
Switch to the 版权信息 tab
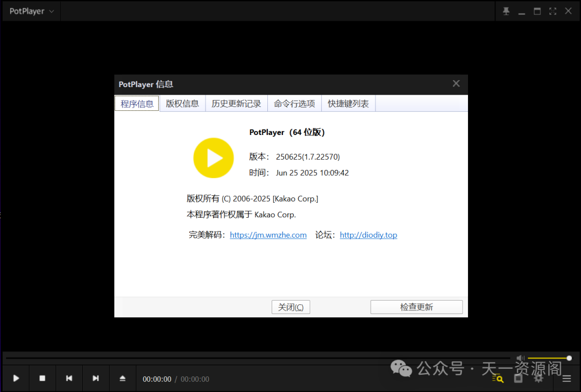pyautogui.click(x=182, y=103)
